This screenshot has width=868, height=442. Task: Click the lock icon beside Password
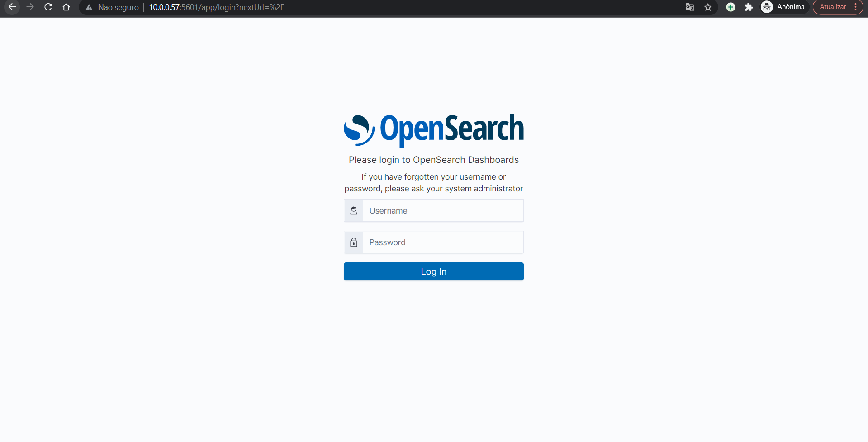point(354,242)
